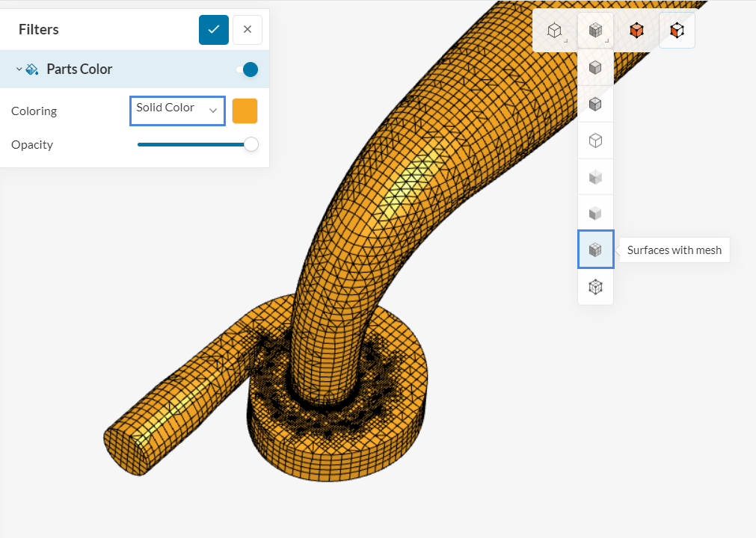Open the orange color swatch picker
Viewport: 756px width, 538px height.
click(245, 110)
